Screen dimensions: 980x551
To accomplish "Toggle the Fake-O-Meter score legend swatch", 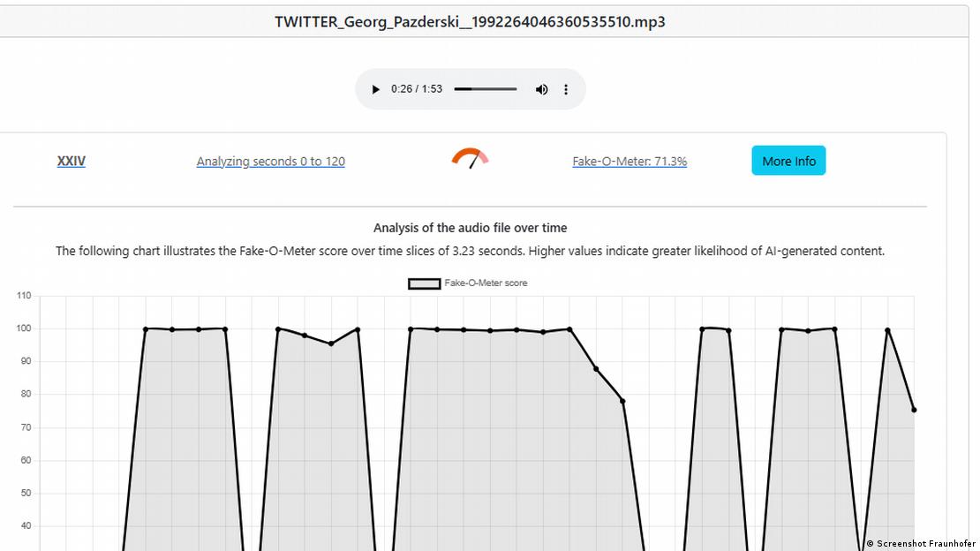I will pyautogui.click(x=424, y=283).
